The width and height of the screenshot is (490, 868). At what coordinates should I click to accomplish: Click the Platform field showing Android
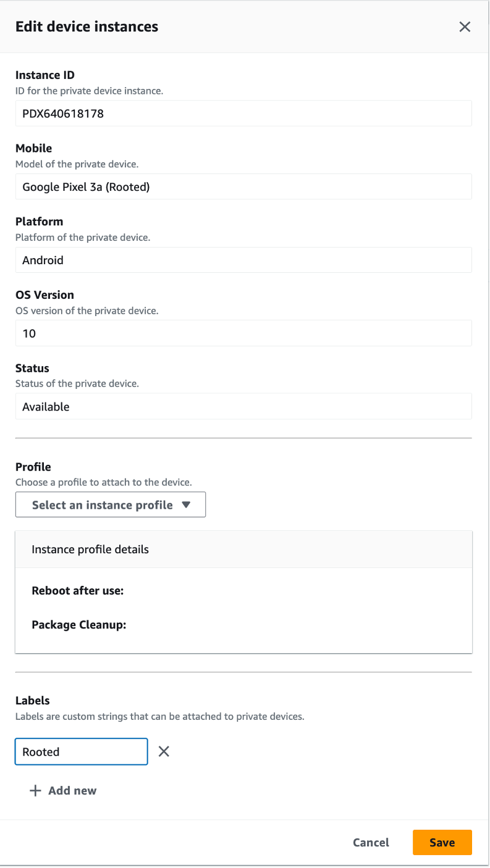coord(243,260)
